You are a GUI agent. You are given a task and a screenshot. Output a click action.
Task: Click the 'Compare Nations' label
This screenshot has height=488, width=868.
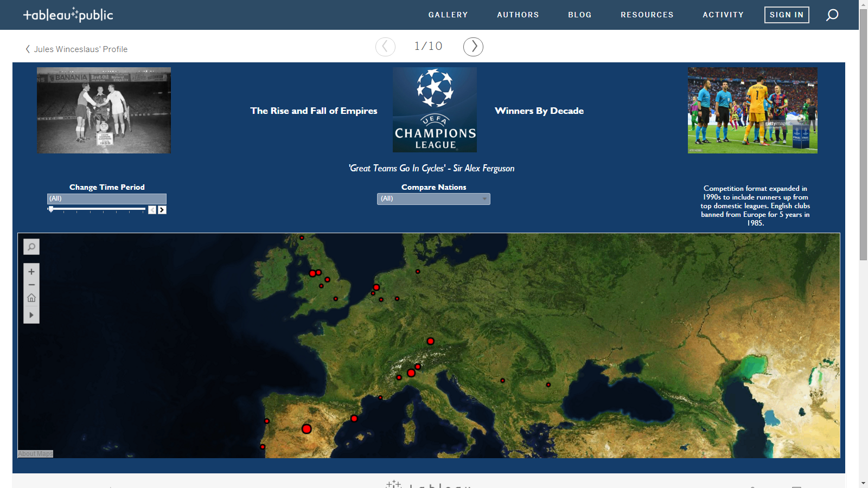(x=434, y=187)
